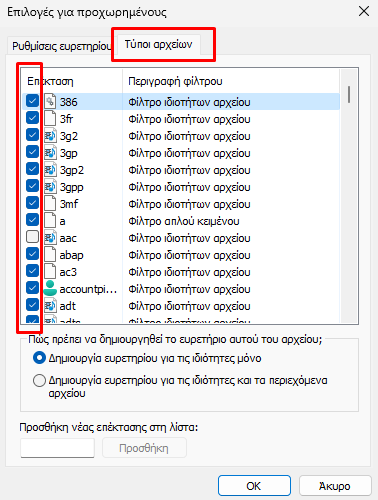Click the file list vertical scrollbar thumb

click(349, 95)
